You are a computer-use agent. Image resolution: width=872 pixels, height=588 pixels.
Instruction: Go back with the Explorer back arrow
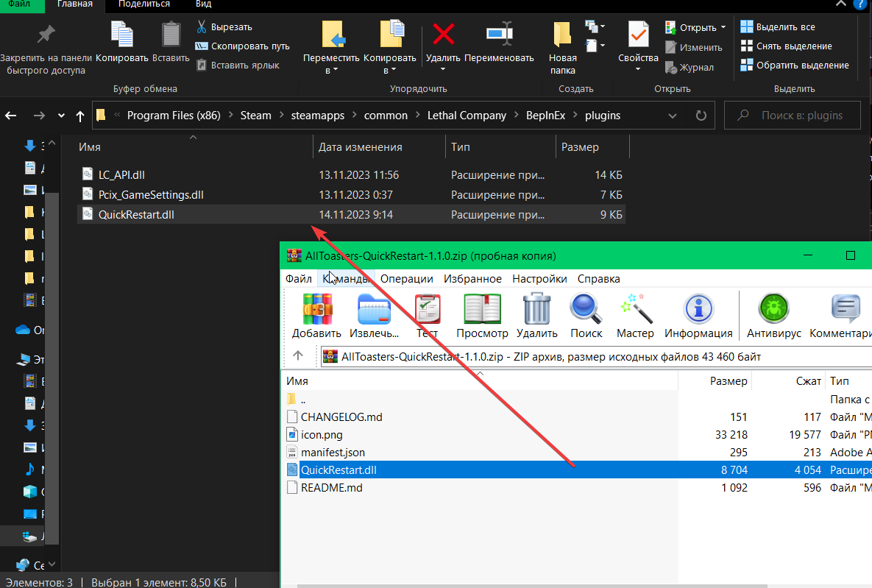(10, 116)
